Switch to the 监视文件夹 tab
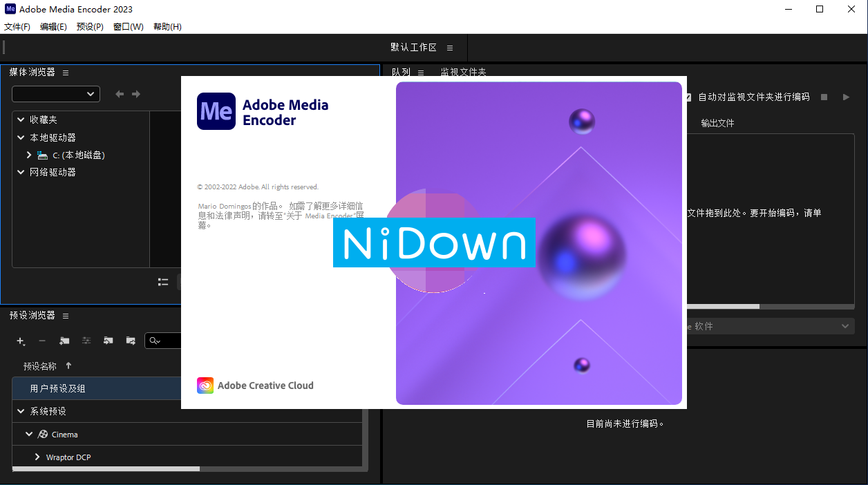868x485 pixels. click(463, 72)
